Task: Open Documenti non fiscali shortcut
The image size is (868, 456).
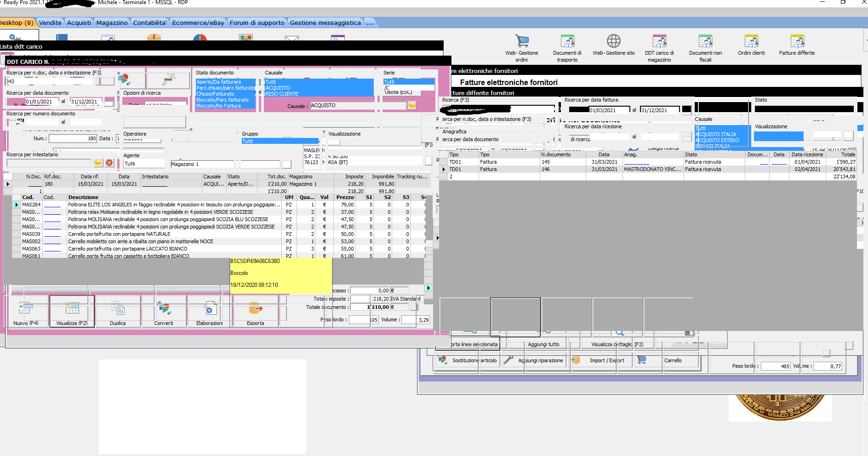Action: [x=705, y=47]
